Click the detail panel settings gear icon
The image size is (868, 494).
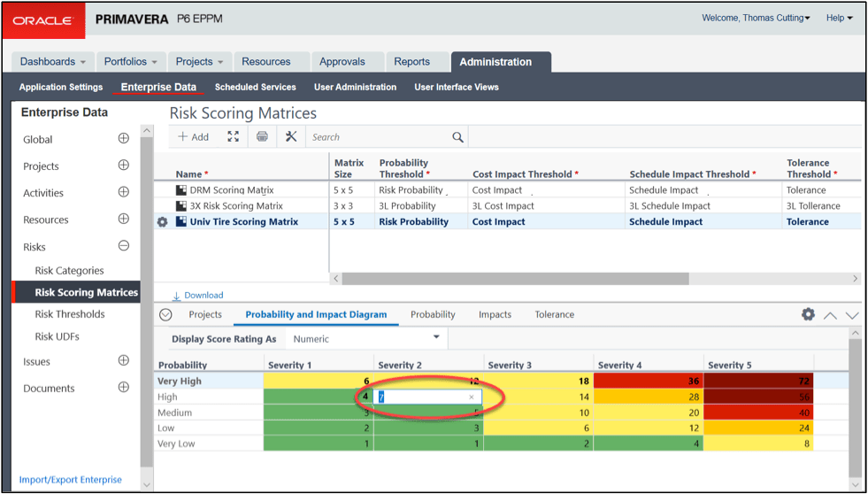pos(808,314)
